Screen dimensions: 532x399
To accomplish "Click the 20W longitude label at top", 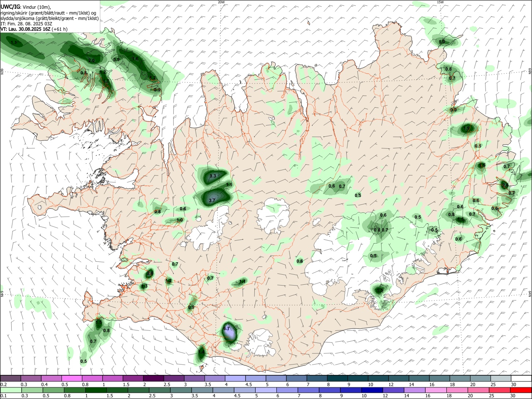I will (x=221, y=2).
